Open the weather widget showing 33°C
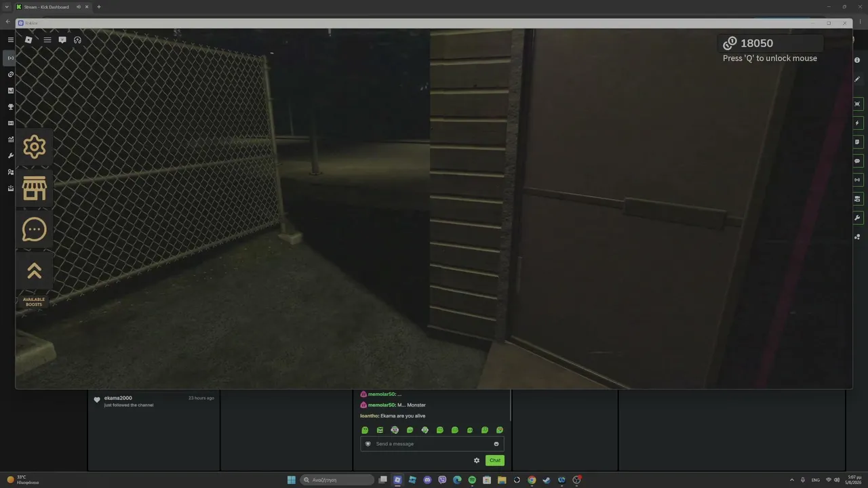This screenshot has width=868, height=488. pos(22,480)
